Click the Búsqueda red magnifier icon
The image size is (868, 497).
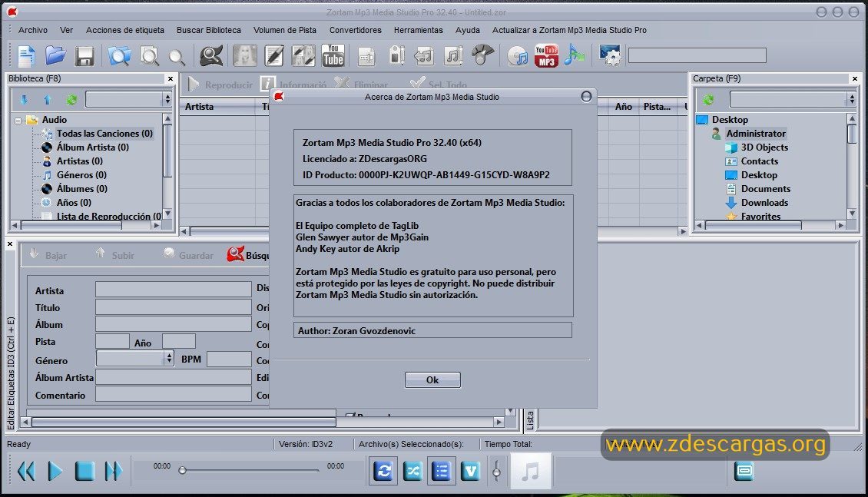pyautogui.click(x=235, y=254)
